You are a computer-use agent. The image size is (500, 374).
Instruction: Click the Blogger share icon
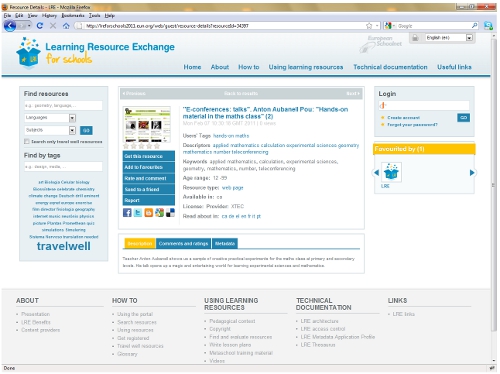click(x=149, y=213)
